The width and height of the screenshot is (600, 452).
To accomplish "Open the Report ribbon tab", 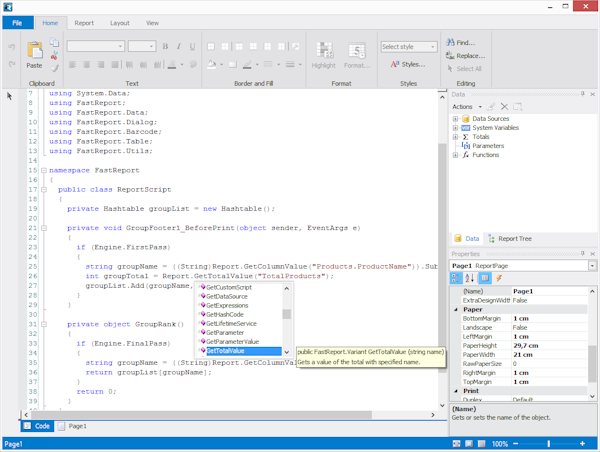I will tap(84, 22).
